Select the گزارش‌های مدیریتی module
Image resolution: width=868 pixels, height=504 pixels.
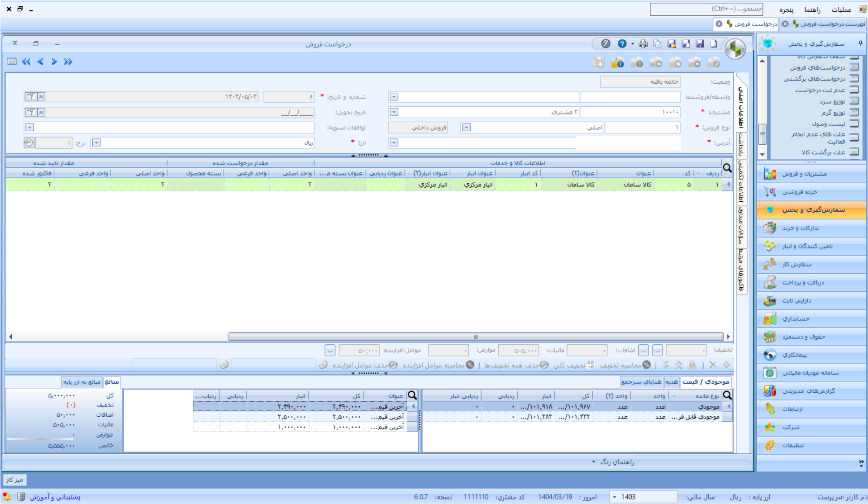click(x=811, y=391)
